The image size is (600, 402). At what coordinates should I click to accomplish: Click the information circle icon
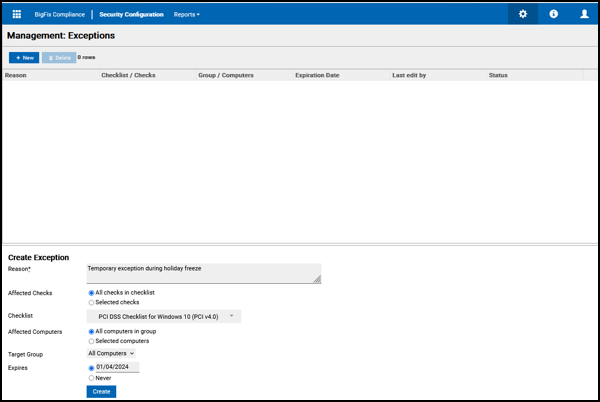tap(553, 14)
